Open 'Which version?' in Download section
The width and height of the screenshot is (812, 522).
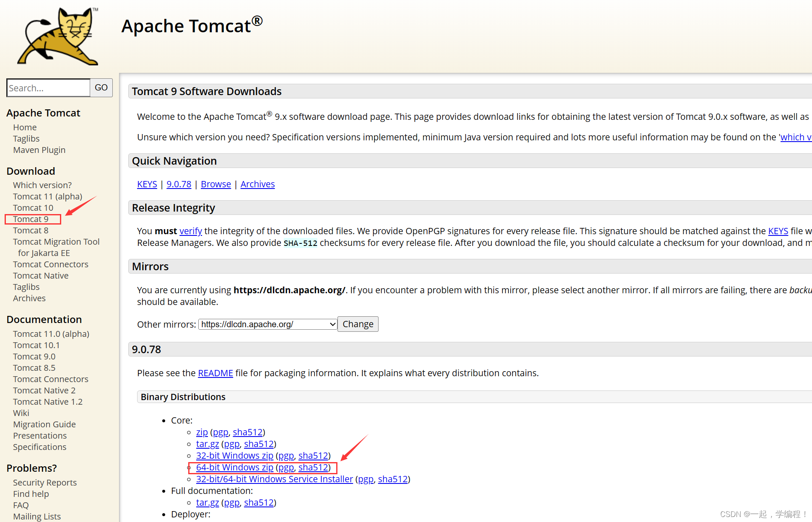[x=42, y=185]
